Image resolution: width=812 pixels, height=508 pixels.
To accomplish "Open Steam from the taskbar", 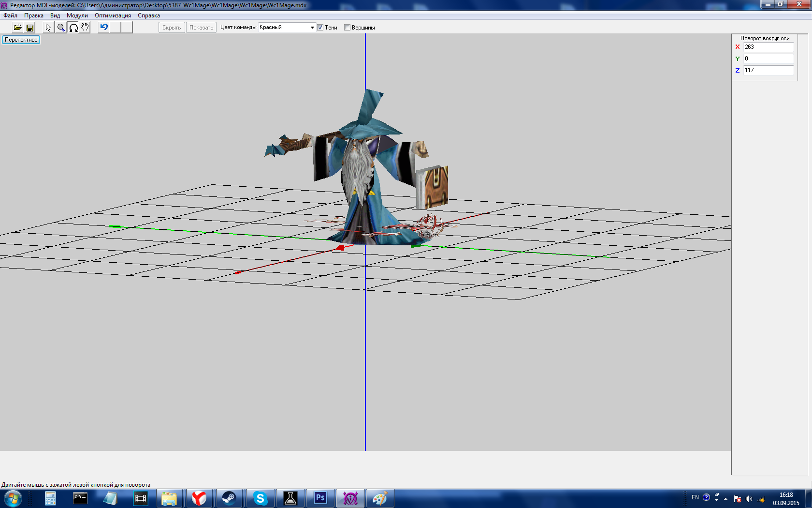I will (x=229, y=498).
